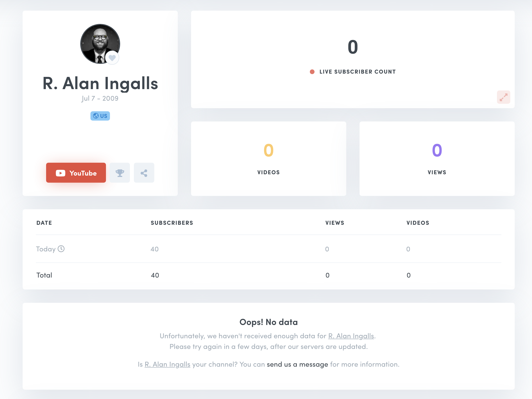Viewport: 532px width, 399px height.
Task: Click the Videos column header in table
Action: pyautogui.click(x=418, y=223)
